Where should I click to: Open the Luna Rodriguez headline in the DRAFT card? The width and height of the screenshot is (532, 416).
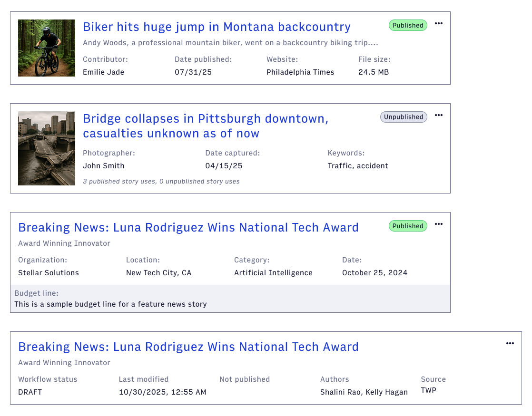click(x=188, y=347)
